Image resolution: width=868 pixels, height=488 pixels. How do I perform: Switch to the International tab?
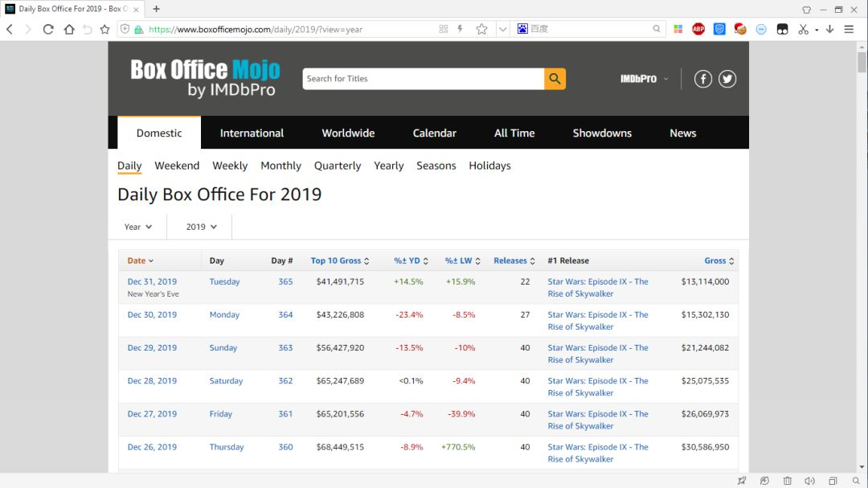(252, 133)
